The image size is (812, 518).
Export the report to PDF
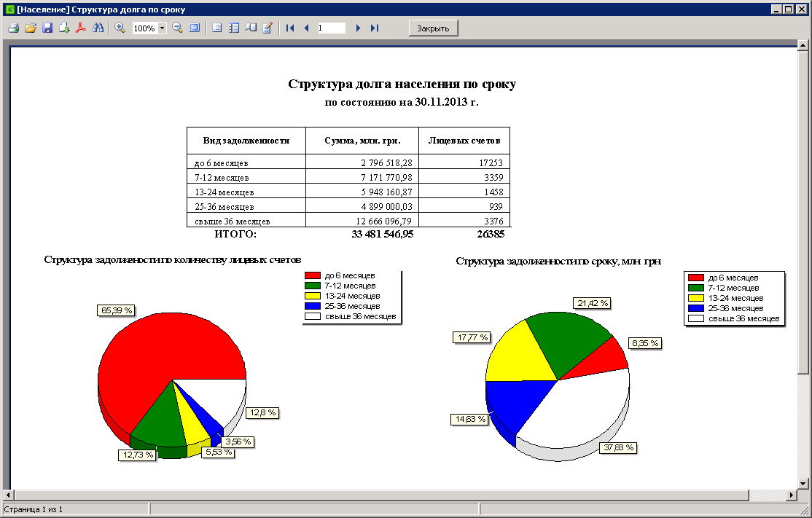[x=81, y=28]
